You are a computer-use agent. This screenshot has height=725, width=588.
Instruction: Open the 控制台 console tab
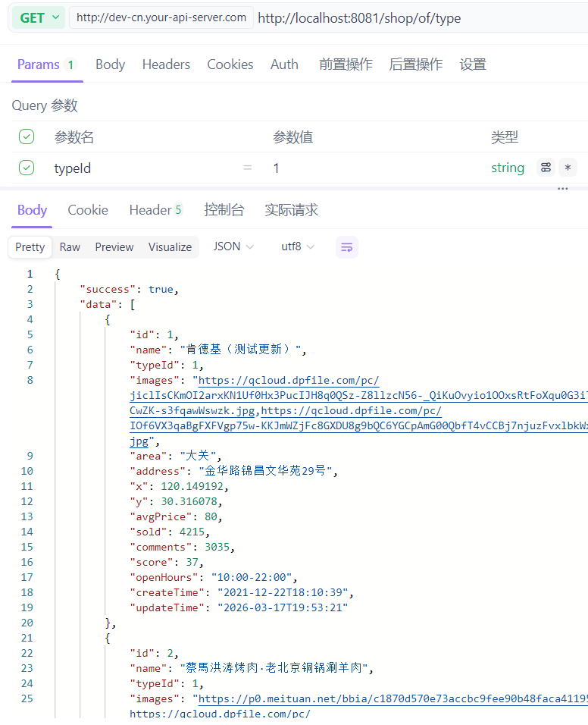[224, 210]
